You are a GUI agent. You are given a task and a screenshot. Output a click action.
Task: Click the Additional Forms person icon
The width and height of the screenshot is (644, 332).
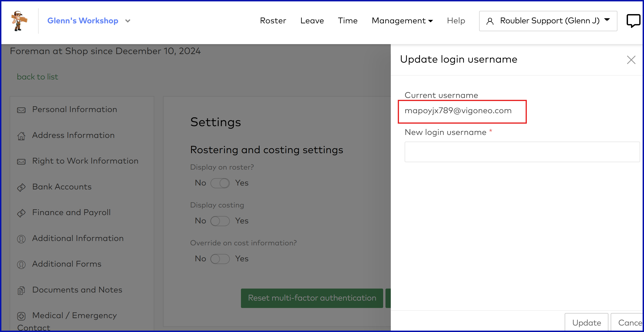[x=21, y=264]
